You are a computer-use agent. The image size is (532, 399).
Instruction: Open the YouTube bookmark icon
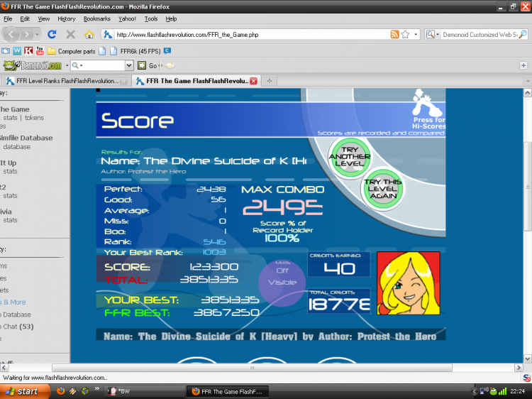point(40,51)
